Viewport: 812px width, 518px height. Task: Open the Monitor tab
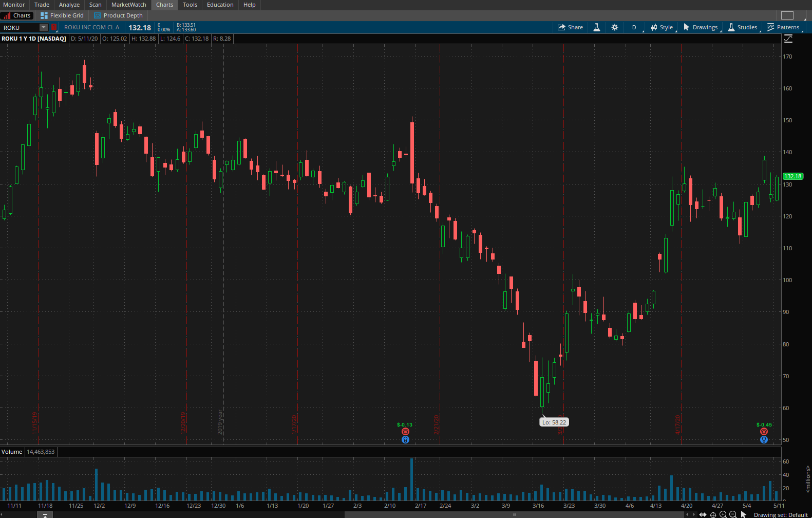click(14, 5)
